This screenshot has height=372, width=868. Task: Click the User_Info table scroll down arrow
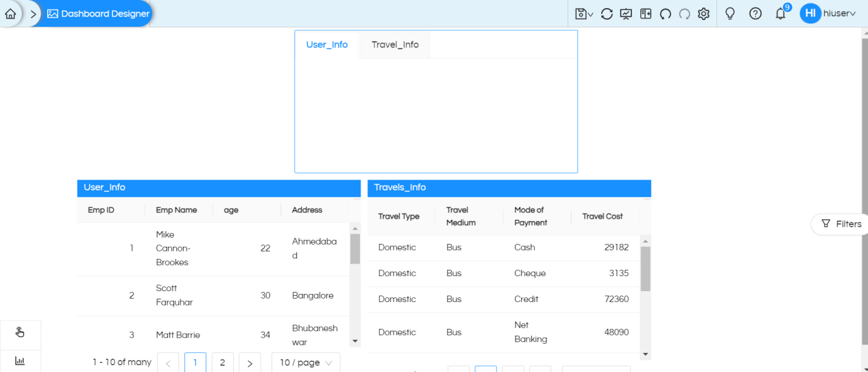point(355,341)
